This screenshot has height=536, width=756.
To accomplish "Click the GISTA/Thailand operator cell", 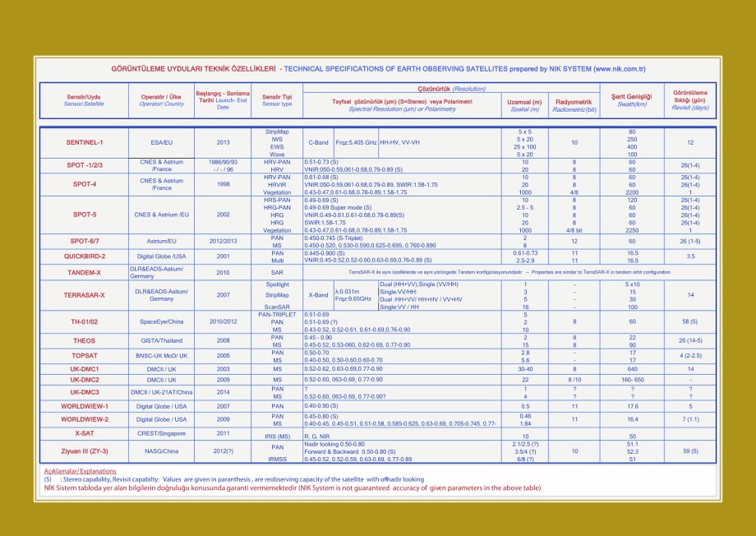I will [162, 340].
